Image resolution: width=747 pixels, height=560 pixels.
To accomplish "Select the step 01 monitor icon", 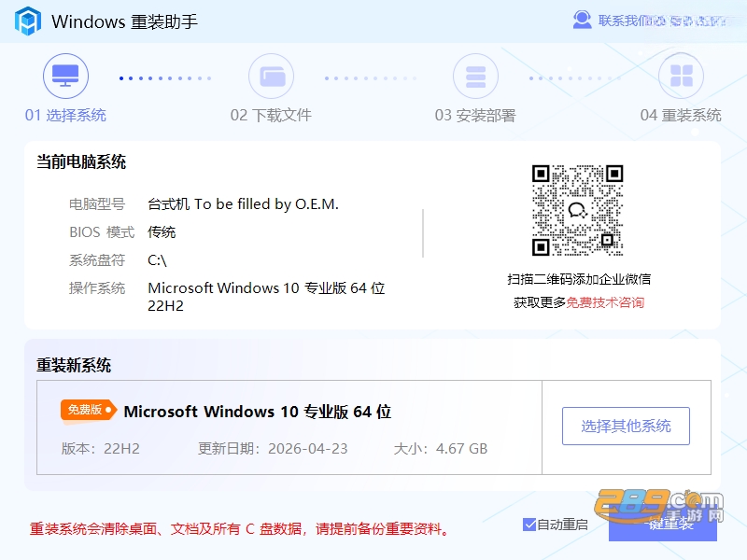I will click(x=65, y=77).
